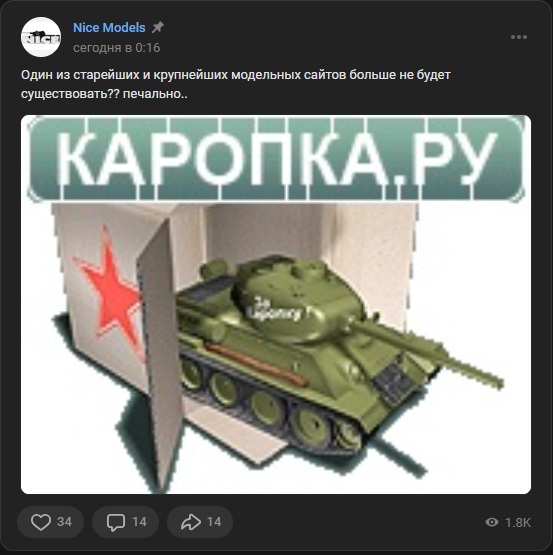Screen dimensions: 553x555
Task: Click the post text about модельных сайтов
Action: tap(236, 75)
